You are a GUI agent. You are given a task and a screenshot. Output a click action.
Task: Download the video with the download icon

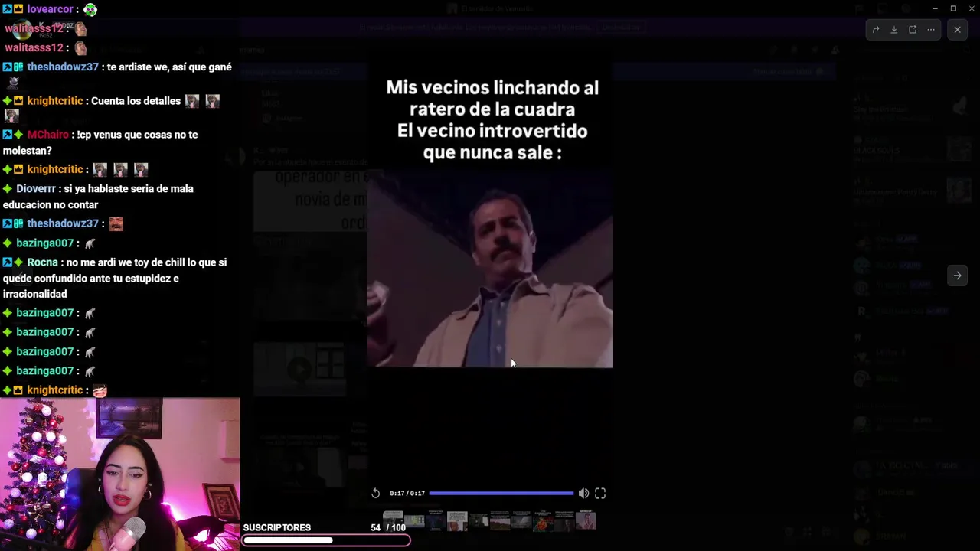(x=894, y=30)
